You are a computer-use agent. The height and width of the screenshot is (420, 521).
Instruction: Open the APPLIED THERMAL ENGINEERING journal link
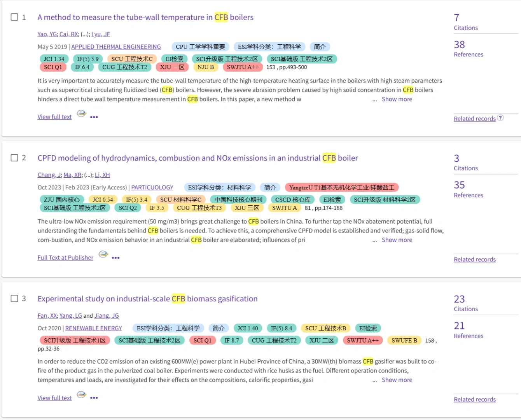click(x=116, y=47)
